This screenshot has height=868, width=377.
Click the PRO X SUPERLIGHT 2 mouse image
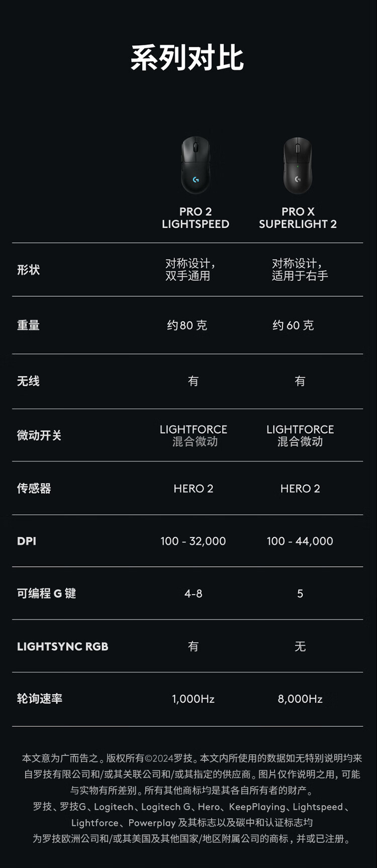click(298, 165)
